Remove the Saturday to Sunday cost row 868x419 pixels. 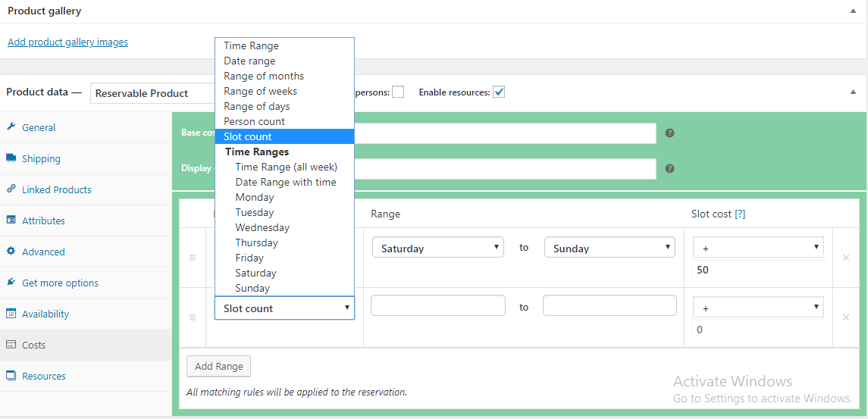pyautogui.click(x=846, y=258)
